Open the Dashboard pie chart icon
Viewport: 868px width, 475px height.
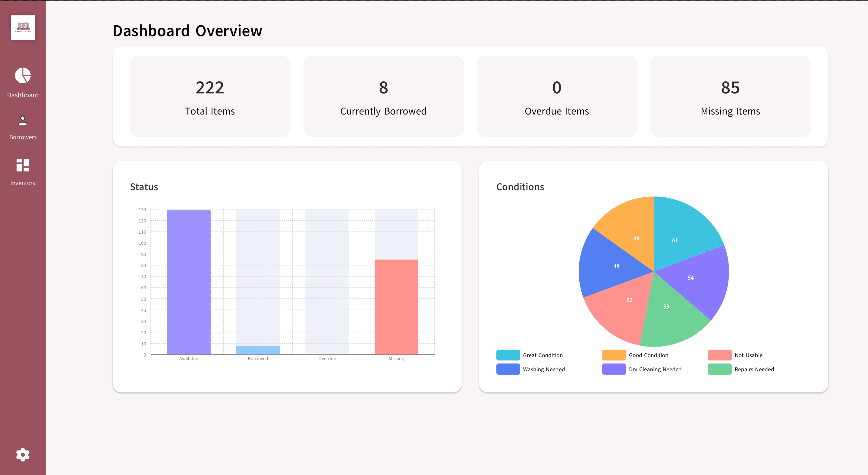23,75
